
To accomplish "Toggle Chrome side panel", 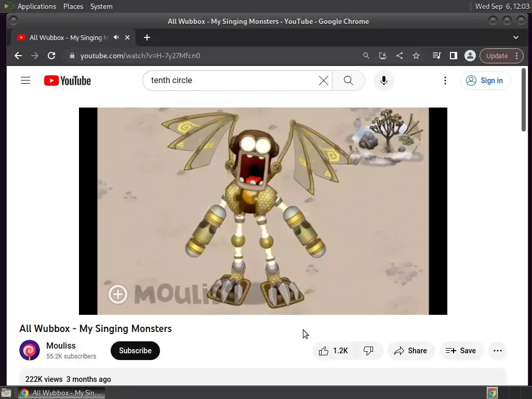I will click(453, 56).
